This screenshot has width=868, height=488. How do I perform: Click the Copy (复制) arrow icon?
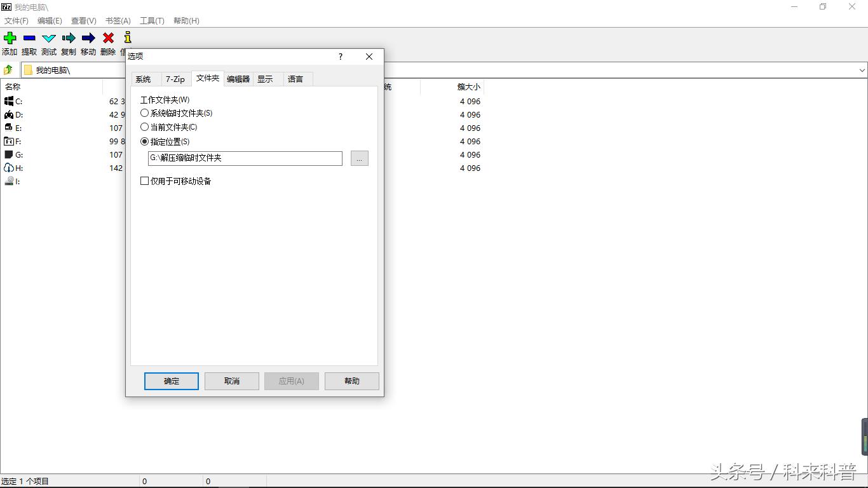click(69, 38)
